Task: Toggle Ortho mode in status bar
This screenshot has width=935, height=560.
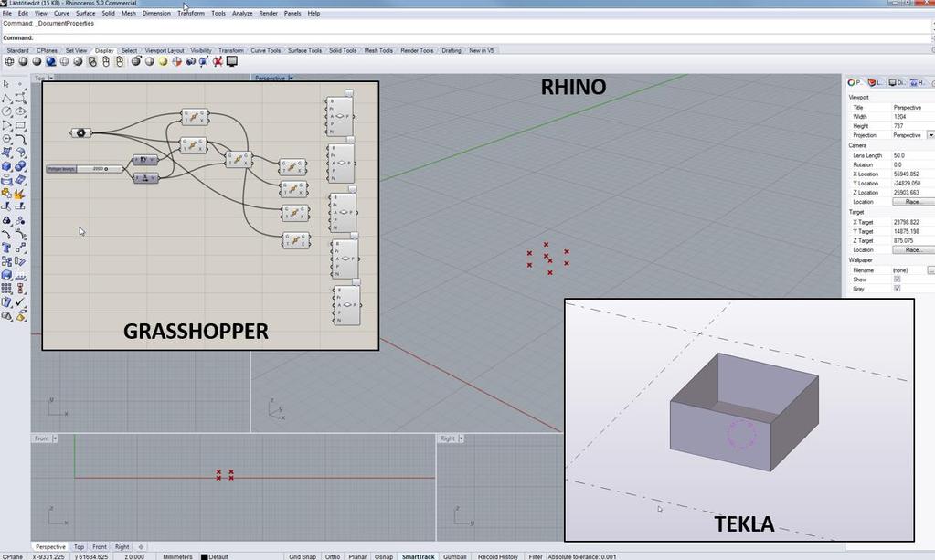Action: (x=332, y=556)
